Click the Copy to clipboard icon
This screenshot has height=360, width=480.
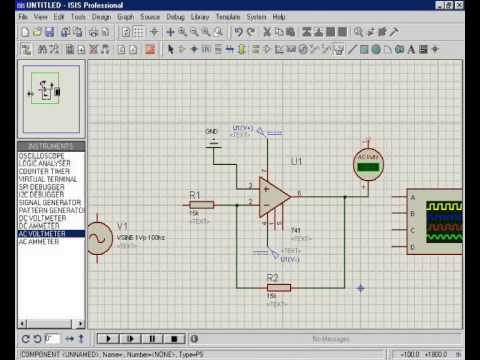click(279, 32)
